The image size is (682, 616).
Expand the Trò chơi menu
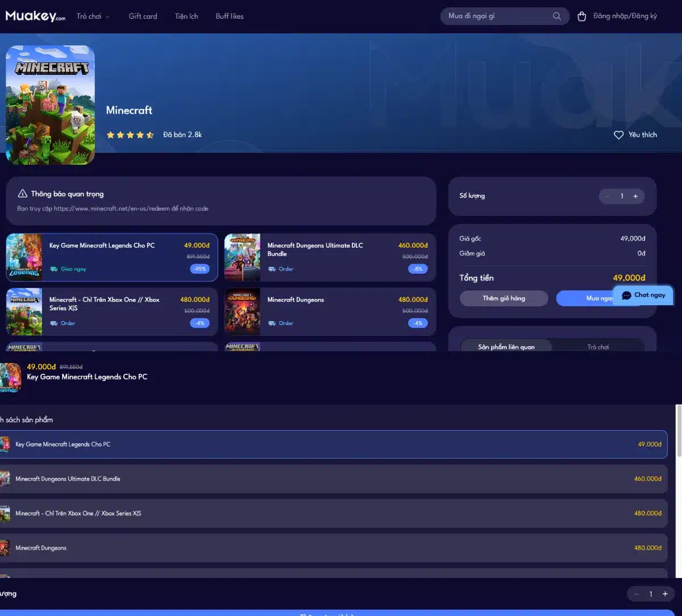(x=93, y=16)
